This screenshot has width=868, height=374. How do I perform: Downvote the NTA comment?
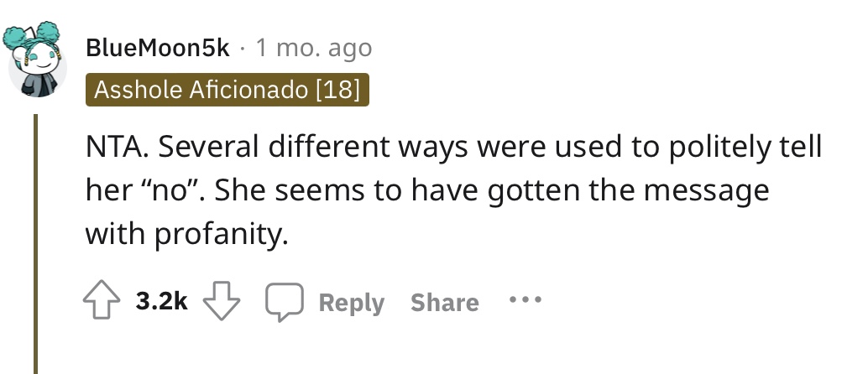coord(222,302)
